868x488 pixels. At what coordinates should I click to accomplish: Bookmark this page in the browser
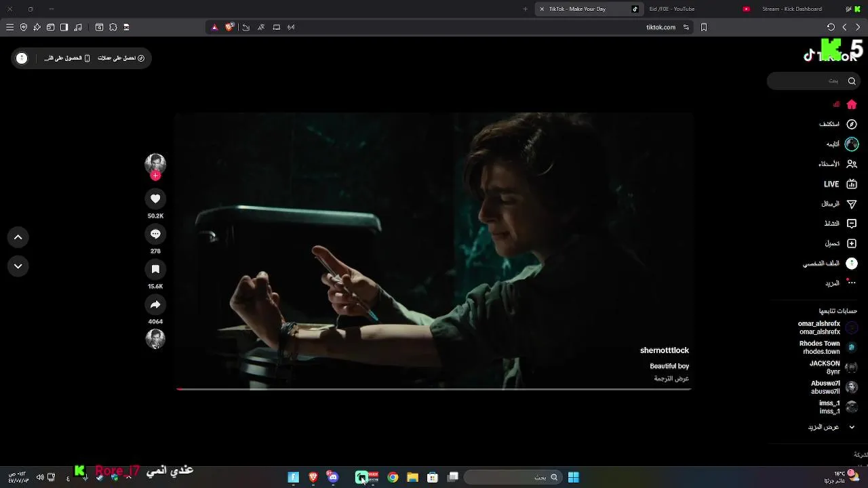pos(704,27)
